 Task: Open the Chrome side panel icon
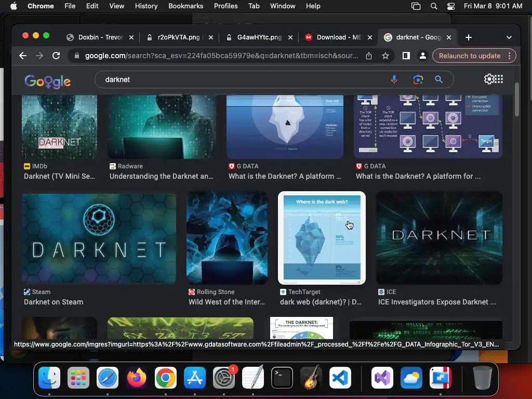406,56
